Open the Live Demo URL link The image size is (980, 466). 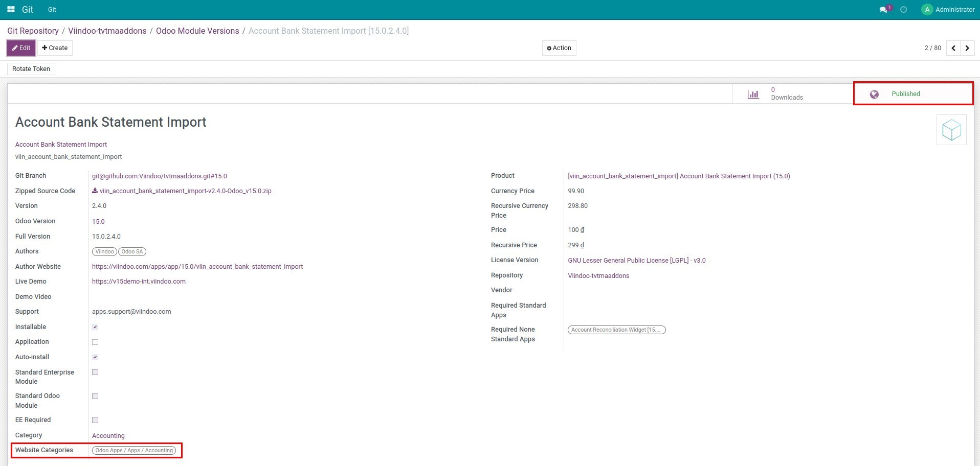(x=139, y=282)
